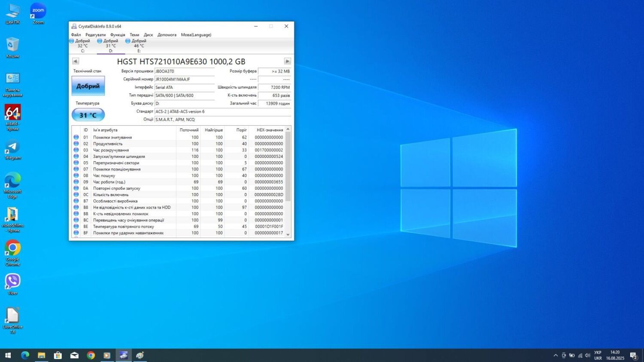Expand the Теми menu
The image size is (644, 362).
point(134,35)
